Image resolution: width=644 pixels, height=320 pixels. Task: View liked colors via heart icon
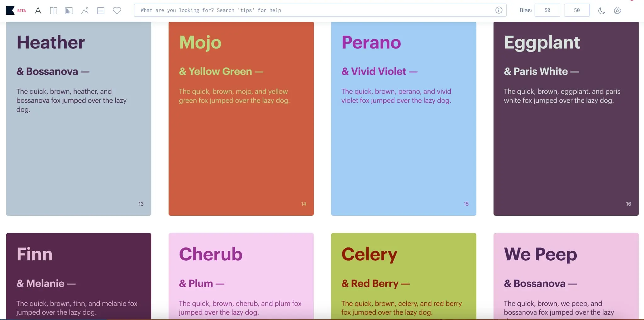click(117, 11)
